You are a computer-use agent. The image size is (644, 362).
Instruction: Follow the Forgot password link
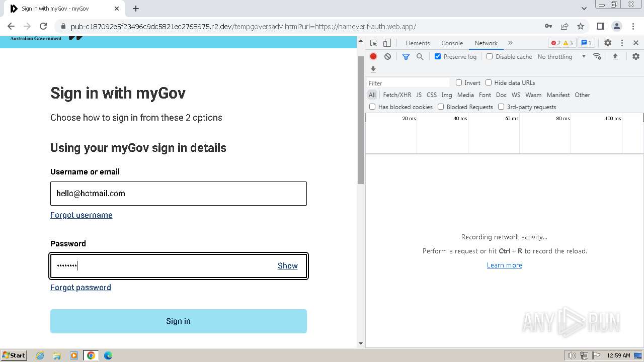(80, 288)
